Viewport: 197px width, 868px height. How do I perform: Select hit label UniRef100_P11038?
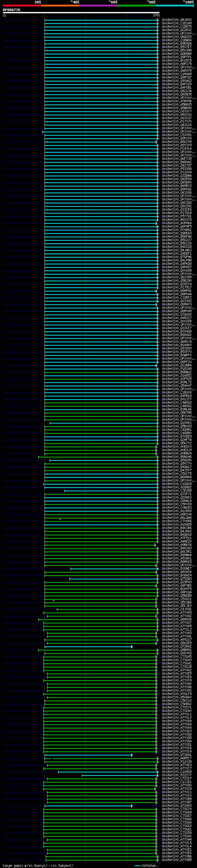pyautogui.click(x=177, y=762)
